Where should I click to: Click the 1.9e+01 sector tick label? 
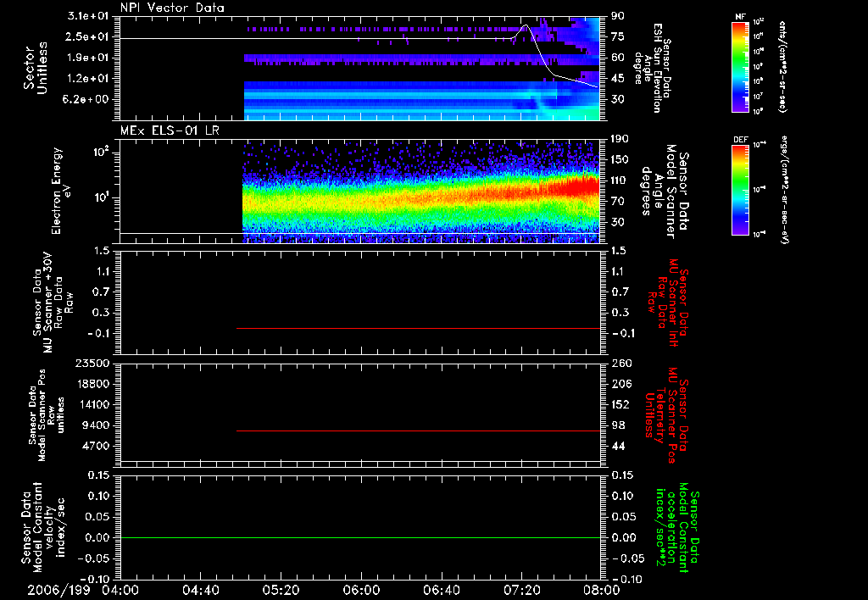(x=87, y=58)
